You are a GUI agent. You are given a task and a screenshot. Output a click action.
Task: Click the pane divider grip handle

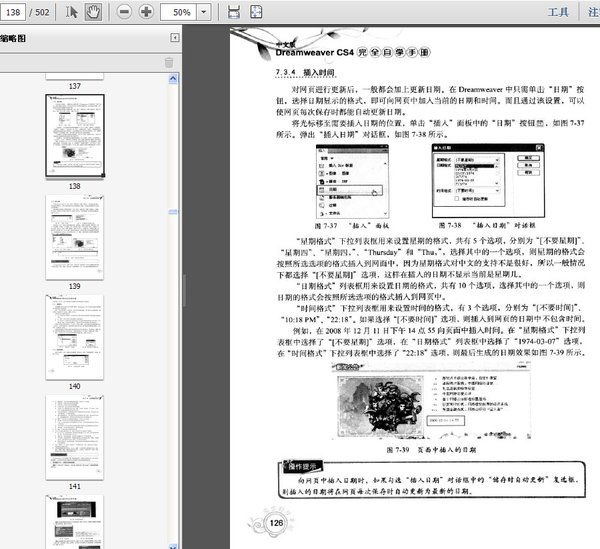tap(184, 291)
